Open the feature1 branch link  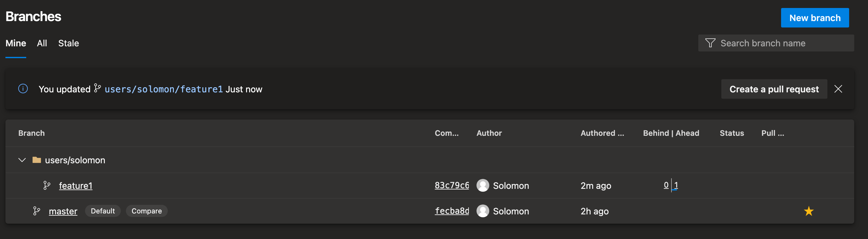coord(75,186)
